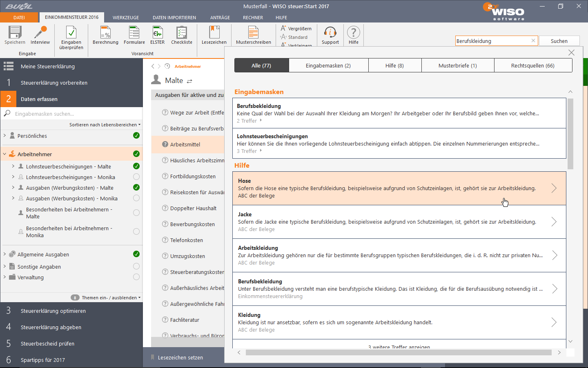Click Vergrößern text size option
This screenshot has height=368, width=588.
point(296,29)
